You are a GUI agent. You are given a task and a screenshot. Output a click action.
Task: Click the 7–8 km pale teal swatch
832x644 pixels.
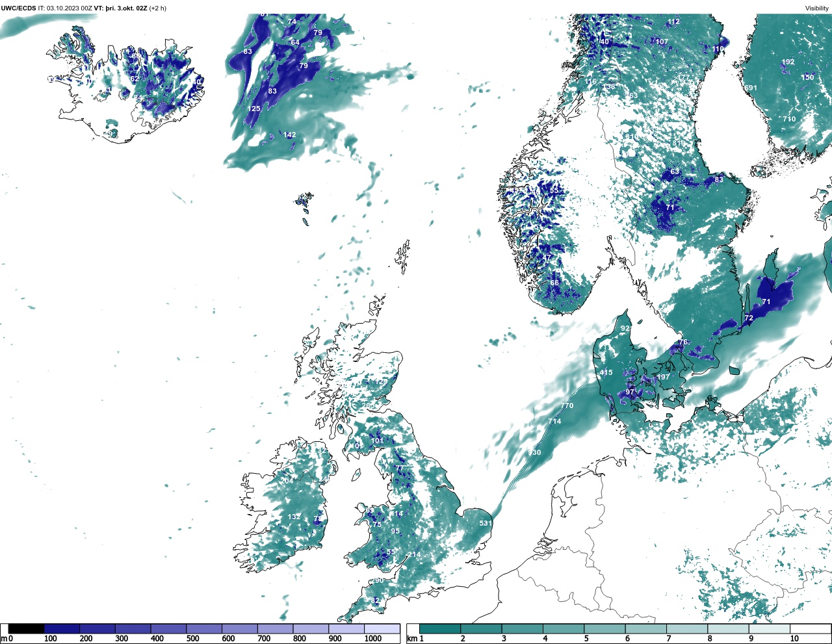(x=686, y=628)
